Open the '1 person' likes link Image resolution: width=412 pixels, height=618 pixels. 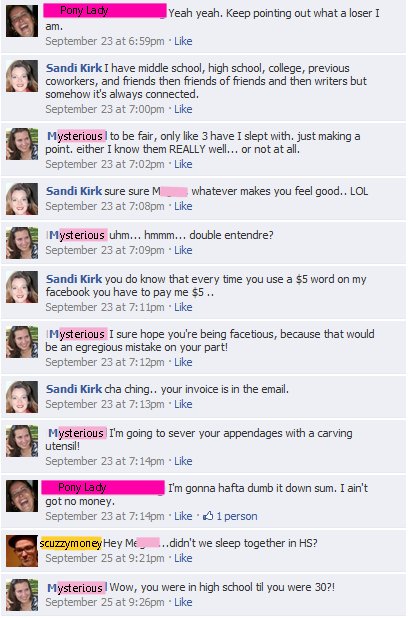pyautogui.click(x=237, y=516)
